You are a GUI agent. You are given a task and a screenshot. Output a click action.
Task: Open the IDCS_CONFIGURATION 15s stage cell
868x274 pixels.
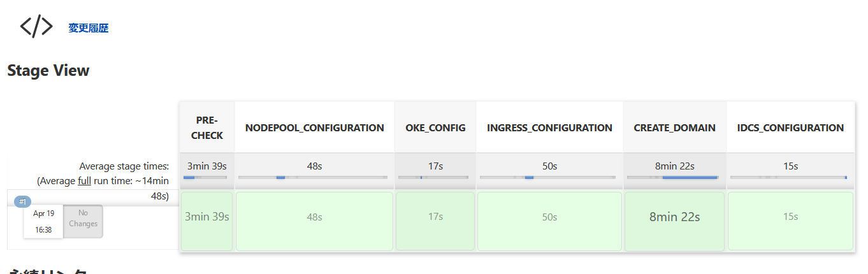pyautogui.click(x=790, y=217)
